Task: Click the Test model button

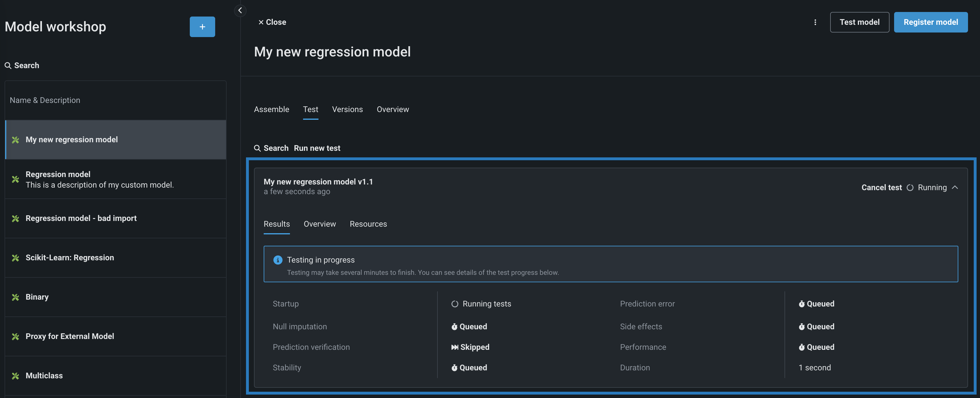Action: [859, 22]
